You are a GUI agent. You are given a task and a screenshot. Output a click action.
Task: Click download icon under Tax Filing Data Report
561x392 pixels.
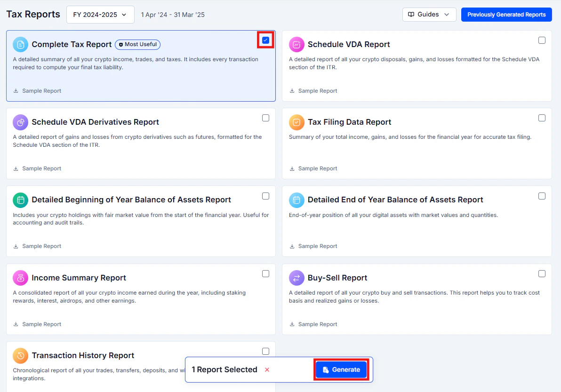coord(292,168)
